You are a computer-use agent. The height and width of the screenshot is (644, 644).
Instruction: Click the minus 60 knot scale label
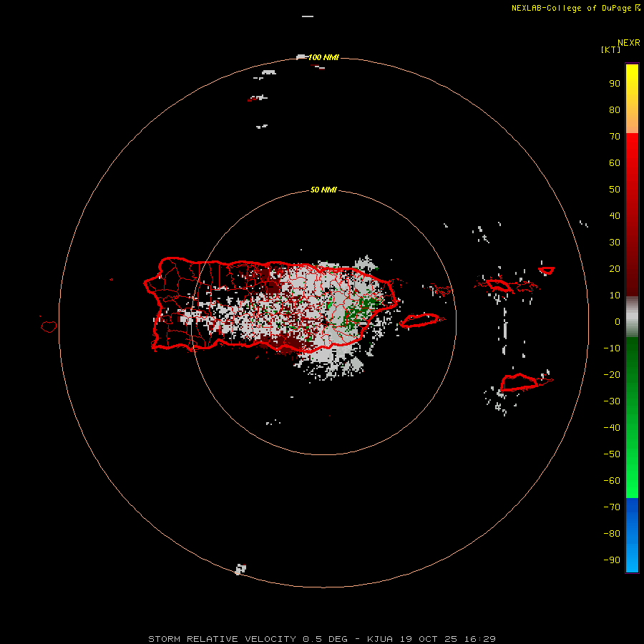612,481
